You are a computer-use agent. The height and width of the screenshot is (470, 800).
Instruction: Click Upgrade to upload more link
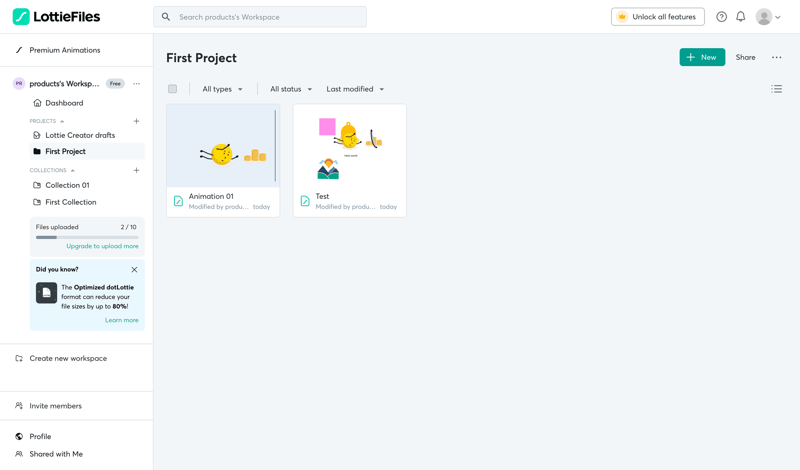[102, 246]
